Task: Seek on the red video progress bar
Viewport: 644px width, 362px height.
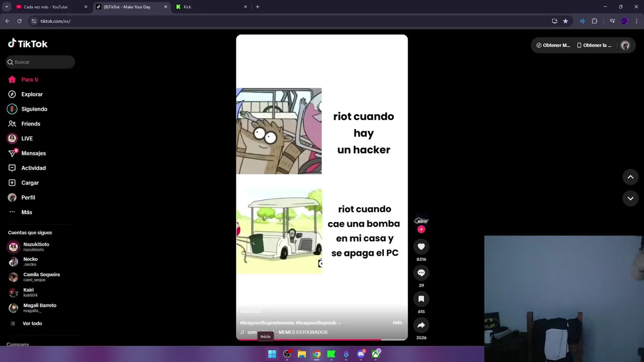Action: [322, 339]
